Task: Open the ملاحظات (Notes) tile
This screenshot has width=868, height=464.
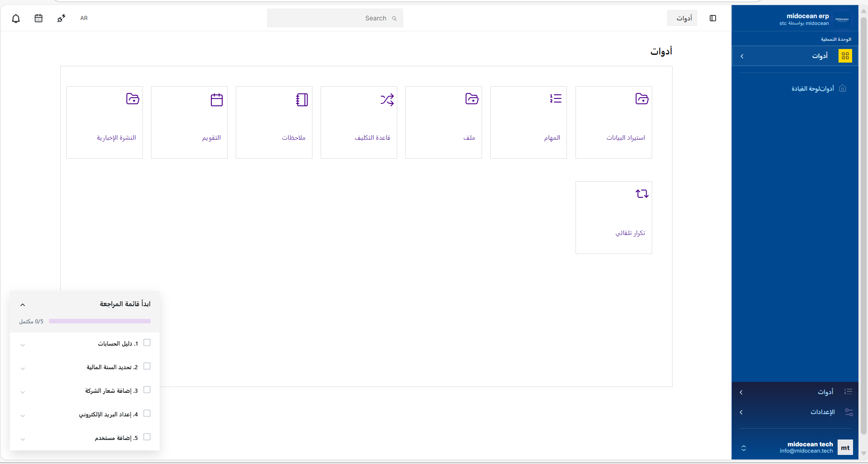Action: (273, 122)
